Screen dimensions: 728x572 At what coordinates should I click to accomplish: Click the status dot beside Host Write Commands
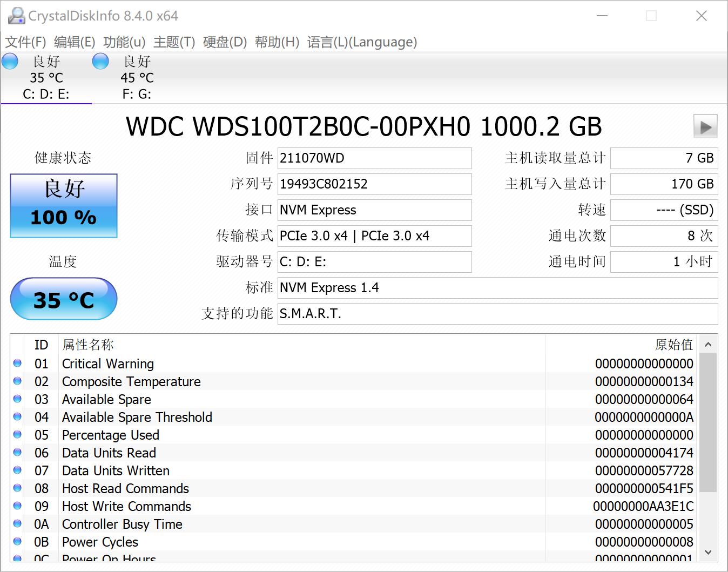(x=17, y=506)
